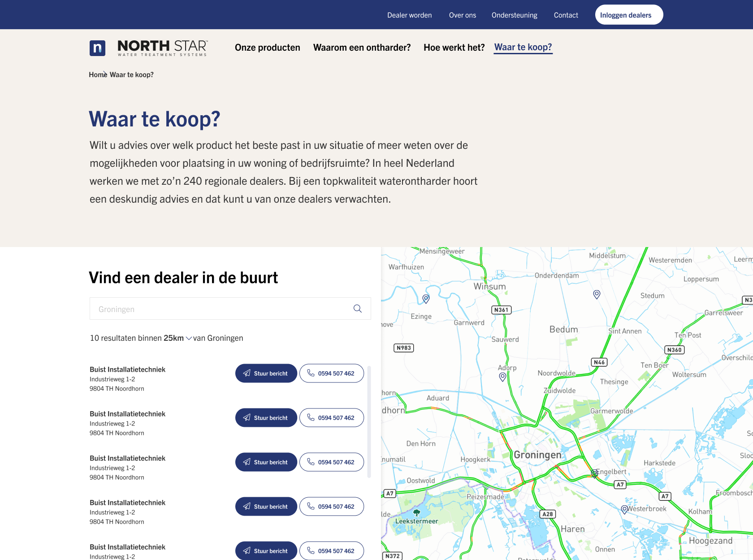Click map pin near Adorp
Screen dimensions: 753x560
click(502, 377)
